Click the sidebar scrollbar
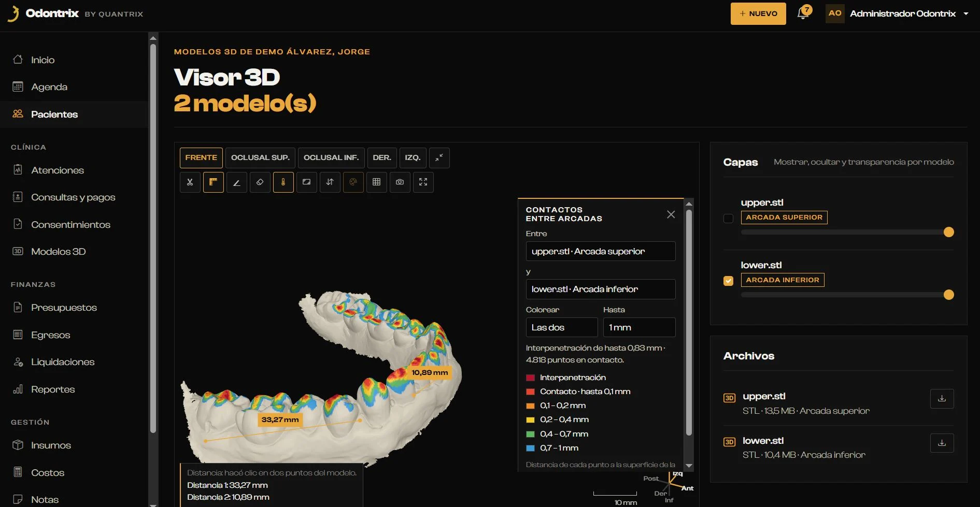This screenshot has width=980, height=507. [x=153, y=238]
